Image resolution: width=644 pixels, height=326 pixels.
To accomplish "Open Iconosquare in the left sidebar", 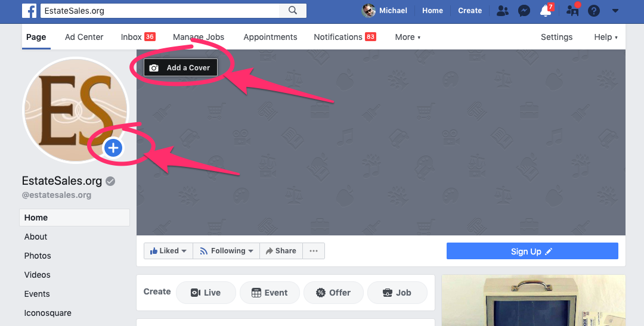I will tap(48, 313).
